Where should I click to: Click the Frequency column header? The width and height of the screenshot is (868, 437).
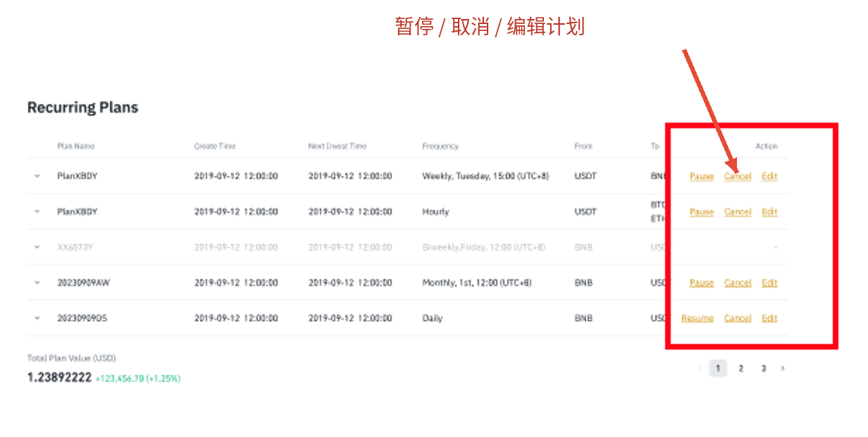click(440, 146)
